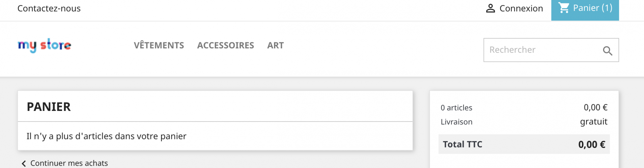Viewport: 644px width, 168px height.
Task: Click the 0 articles label
Action: click(456, 108)
